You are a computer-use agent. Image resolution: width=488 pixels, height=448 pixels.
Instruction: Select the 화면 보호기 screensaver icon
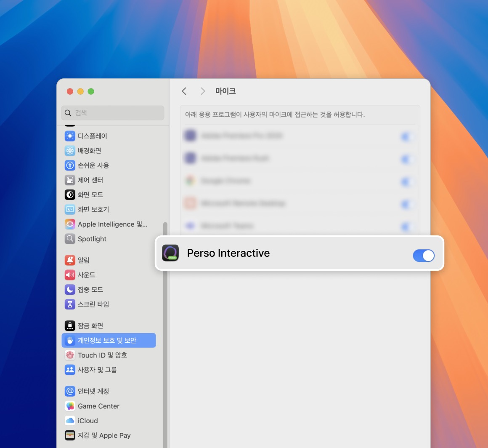pos(70,209)
